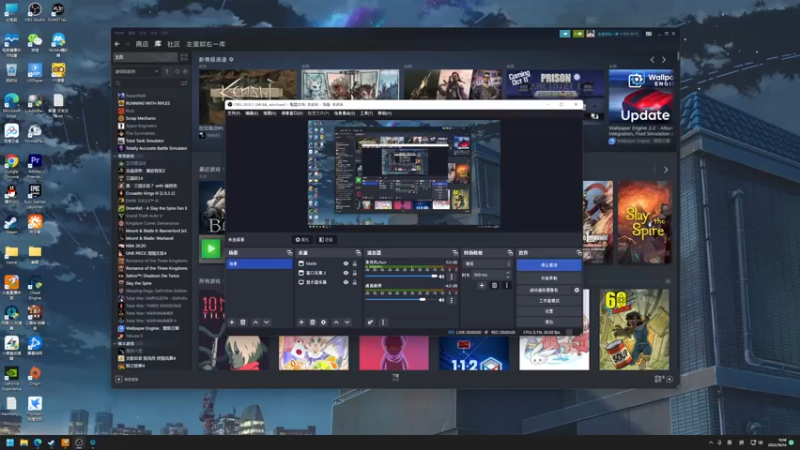Open OBS 工具(T) menu
The image size is (800, 450).
[x=366, y=113]
